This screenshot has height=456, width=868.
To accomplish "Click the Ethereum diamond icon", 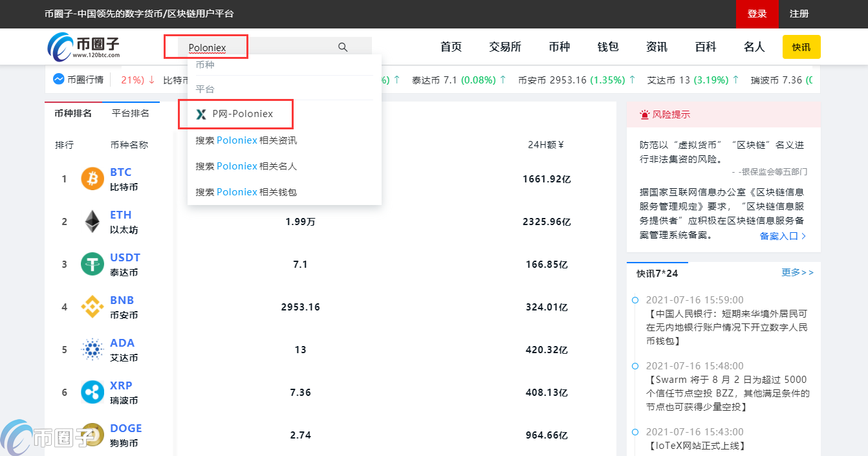I will pyautogui.click(x=92, y=221).
